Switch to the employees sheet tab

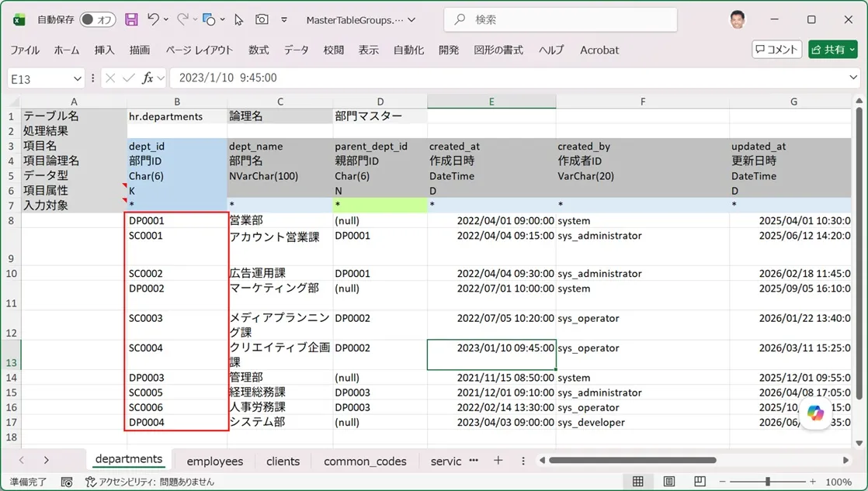pyautogui.click(x=215, y=462)
